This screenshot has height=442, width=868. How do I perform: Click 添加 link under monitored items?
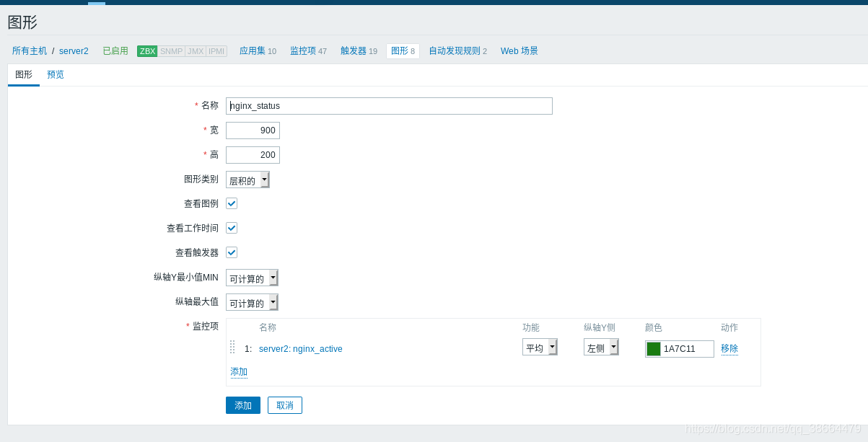click(x=239, y=372)
